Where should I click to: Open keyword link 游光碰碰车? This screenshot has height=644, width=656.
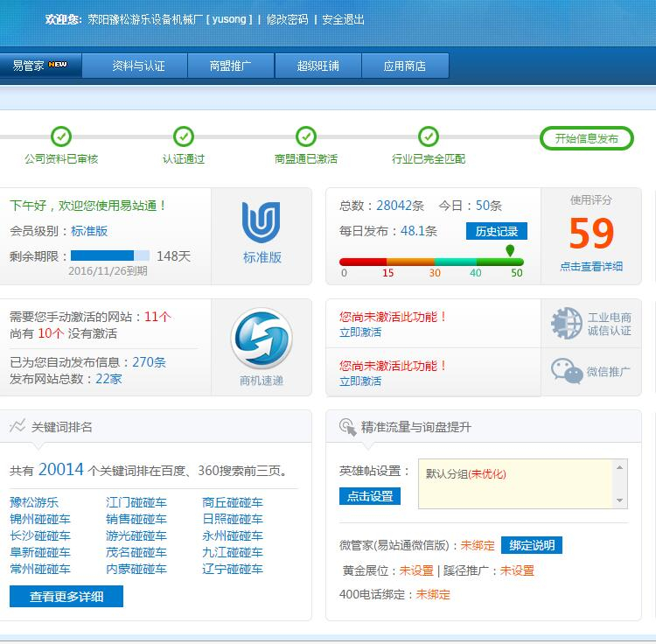(136, 535)
